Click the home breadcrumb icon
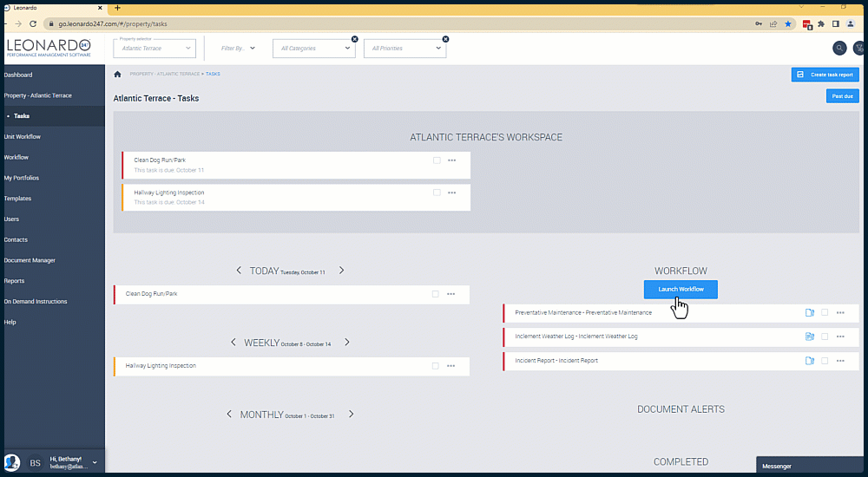Viewport: 868px width, 477px height. [x=117, y=74]
